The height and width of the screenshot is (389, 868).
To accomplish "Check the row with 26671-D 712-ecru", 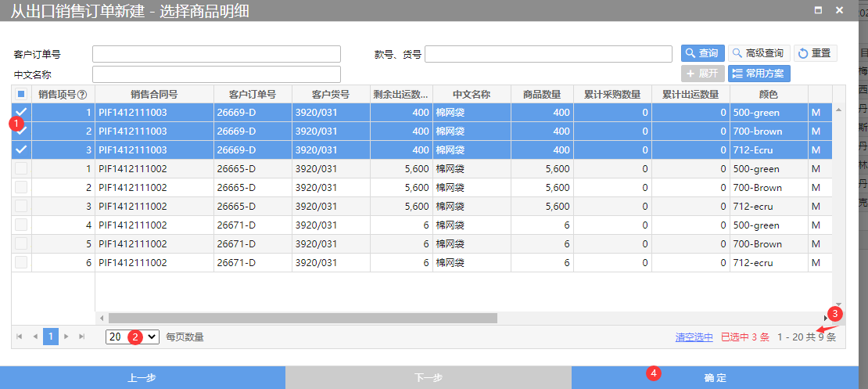I will [x=21, y=262].
